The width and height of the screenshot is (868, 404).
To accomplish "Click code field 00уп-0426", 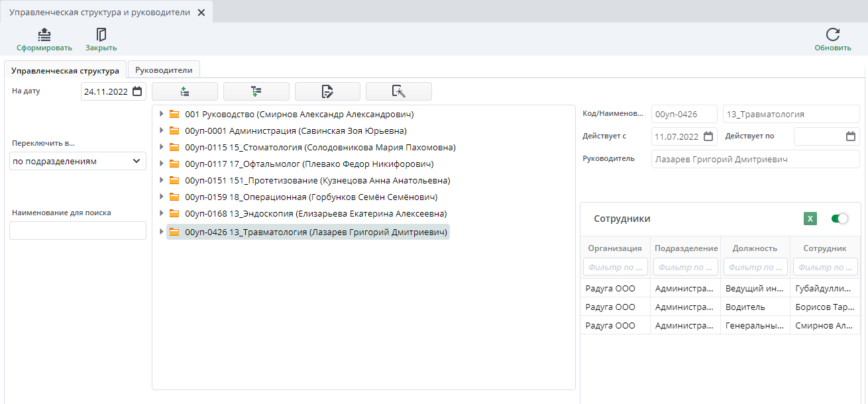I will pos(684,114).
